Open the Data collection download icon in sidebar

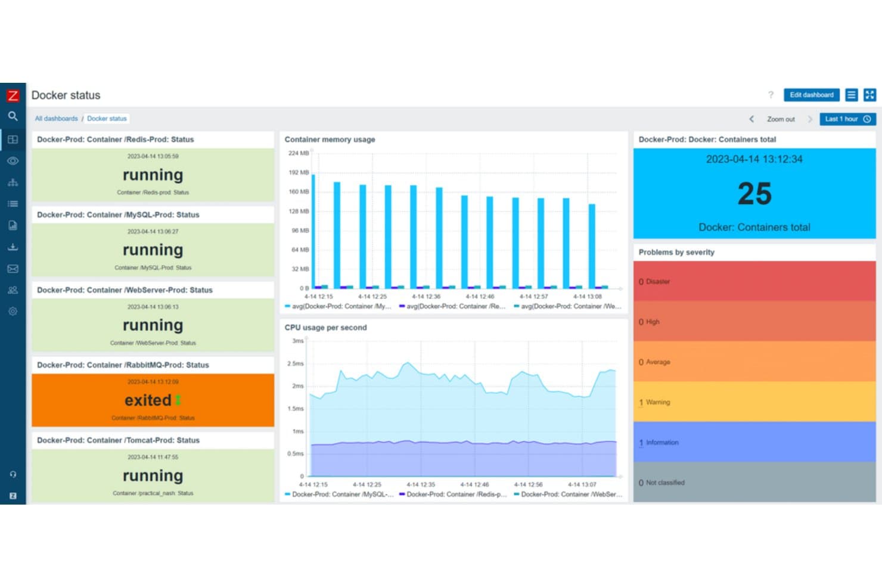pyautogui.click(x=13, y=247)
